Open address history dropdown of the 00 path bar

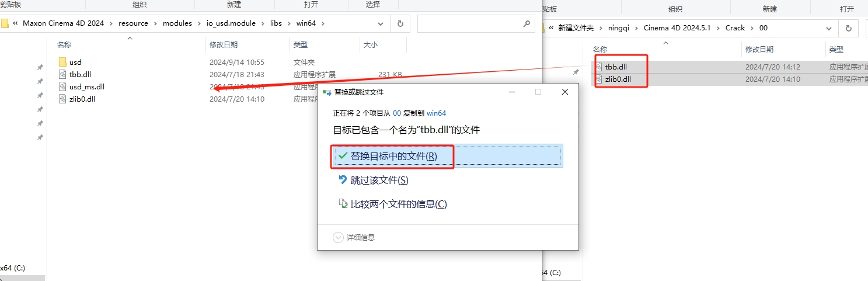tap(828, 28)
